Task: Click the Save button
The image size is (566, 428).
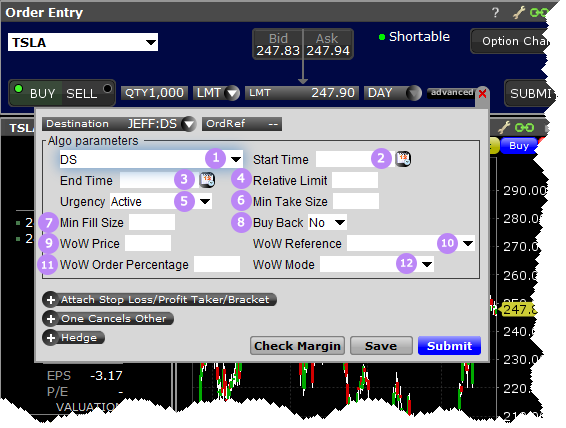Action: coord(381,346)
